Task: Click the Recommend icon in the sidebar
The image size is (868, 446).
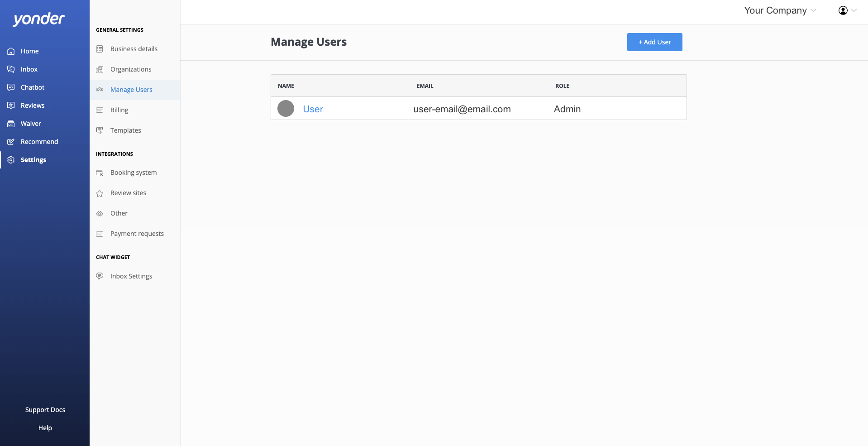Action: (x=11, y=142)
